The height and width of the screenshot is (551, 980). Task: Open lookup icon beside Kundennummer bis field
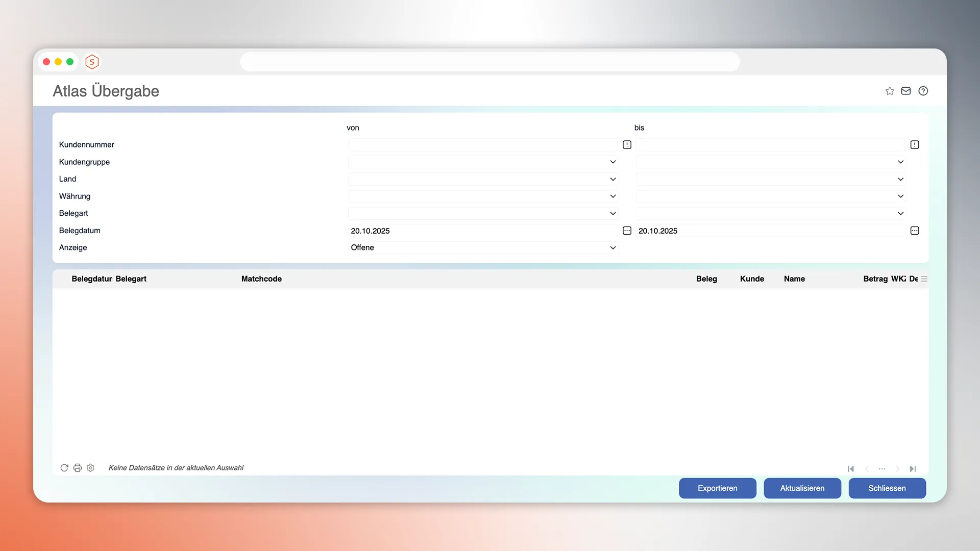915,145
